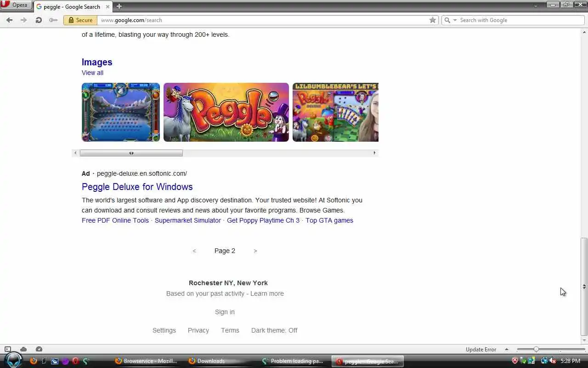588x368 pixels.
Task: Bookmark page with the star icon
Action: 432,20
